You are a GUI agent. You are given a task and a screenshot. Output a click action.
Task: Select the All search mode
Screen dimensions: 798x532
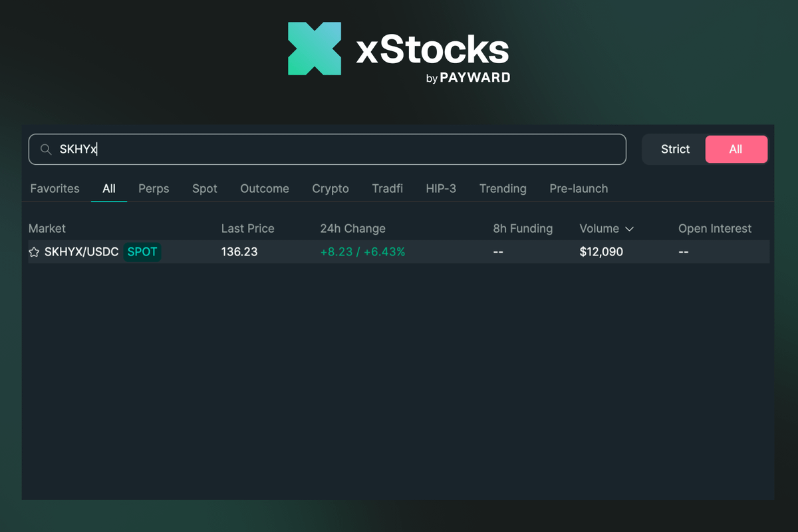point(735,150)
